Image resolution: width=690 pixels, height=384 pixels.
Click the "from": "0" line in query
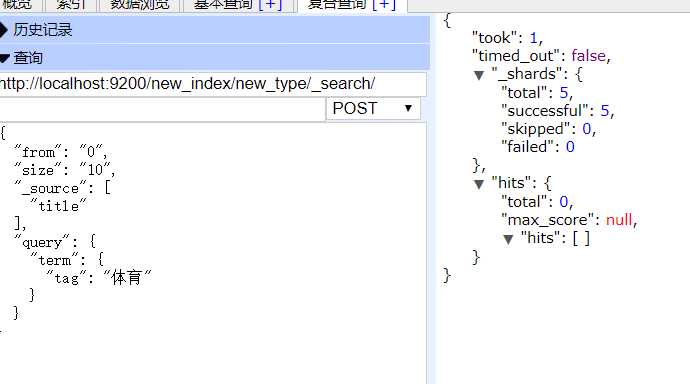[61, 152]
